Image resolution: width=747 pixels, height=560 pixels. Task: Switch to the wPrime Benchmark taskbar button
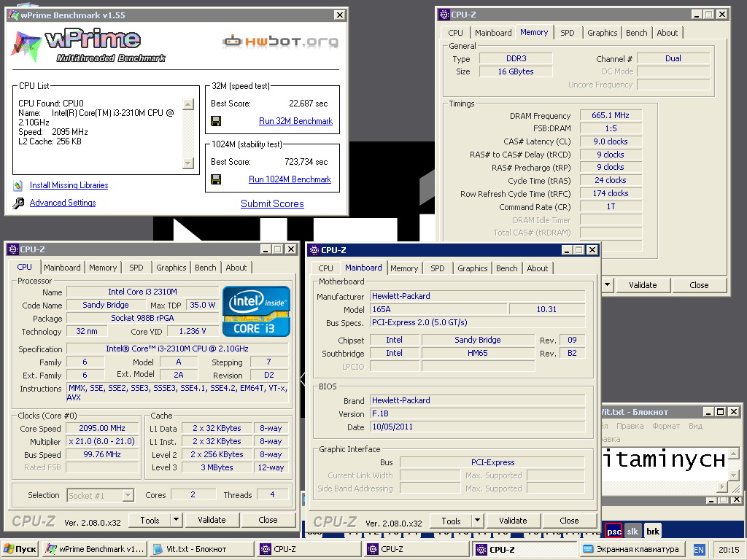(x=94, y=549)
